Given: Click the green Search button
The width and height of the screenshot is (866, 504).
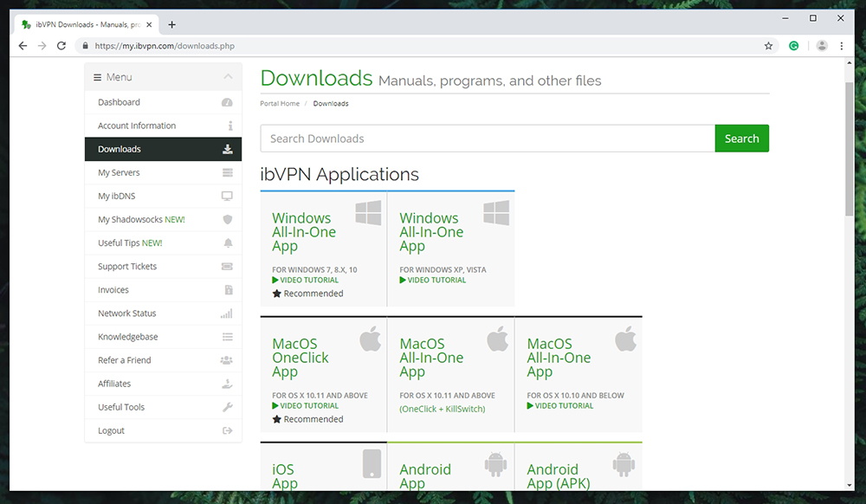Looking at the screenshot, I should click(742, 139).
